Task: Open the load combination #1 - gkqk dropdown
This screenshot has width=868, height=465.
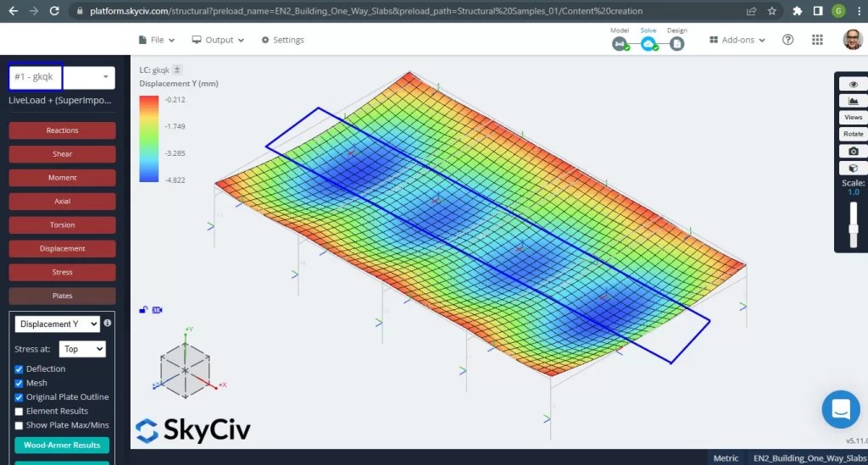Action: click(x=62, y=77)
